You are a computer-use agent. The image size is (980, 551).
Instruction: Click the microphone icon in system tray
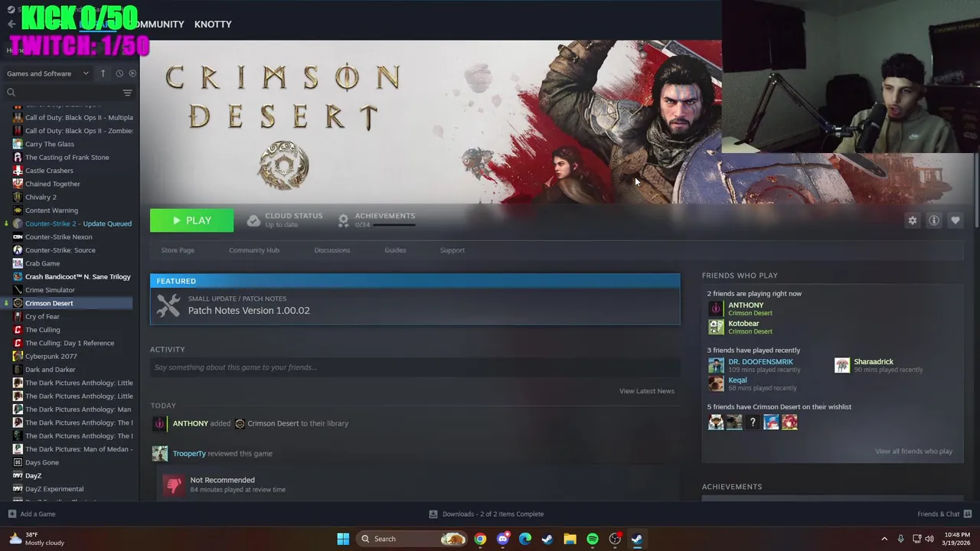click(900, 539)
